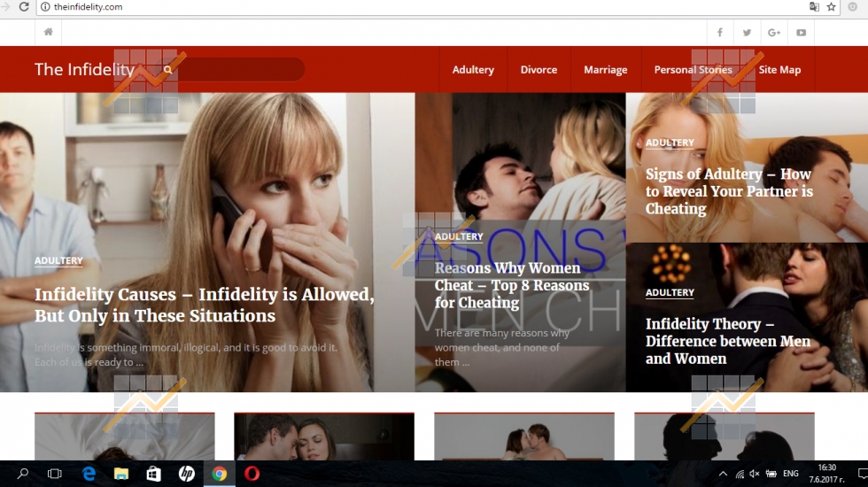This screenshot has height=487, width=868.
Task: Bookmark this page with the star icon
Action: 831,7
